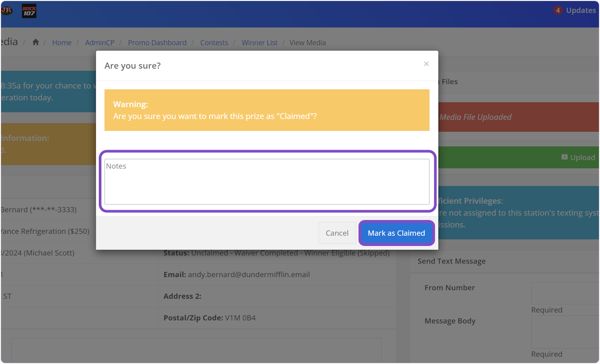Go to Home breadcrumb link
Screen dimensions: 600x364
(61, 42)
